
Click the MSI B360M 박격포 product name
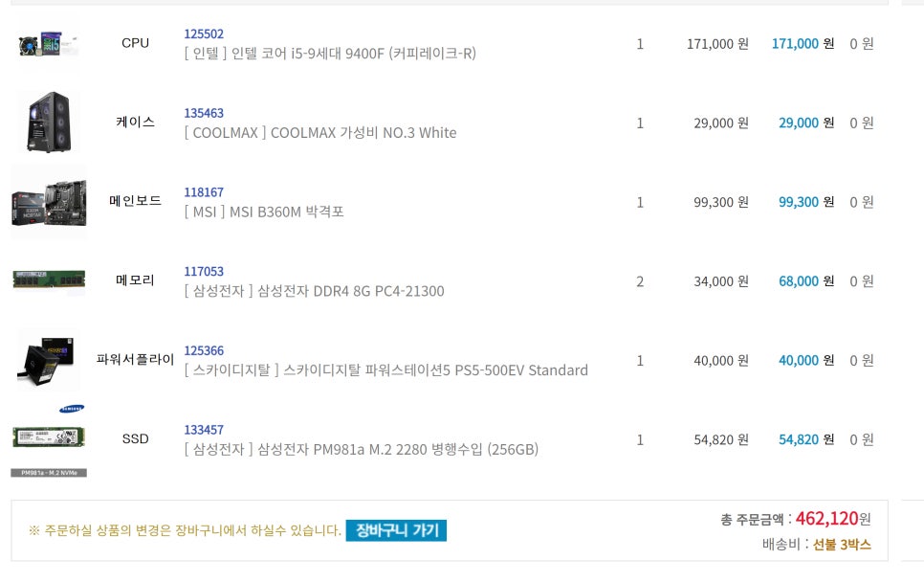[x=264, y=212]
